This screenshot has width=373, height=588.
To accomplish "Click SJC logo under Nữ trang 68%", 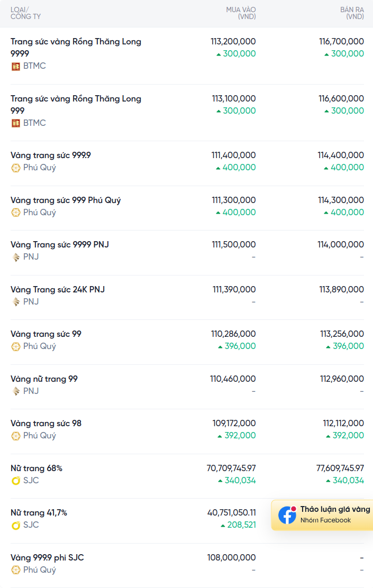I will [x=16, y=481].
